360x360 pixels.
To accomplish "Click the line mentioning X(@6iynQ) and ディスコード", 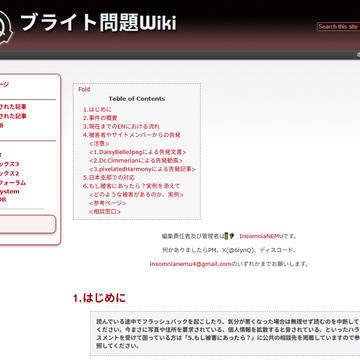I will click(x=229, y=250).
